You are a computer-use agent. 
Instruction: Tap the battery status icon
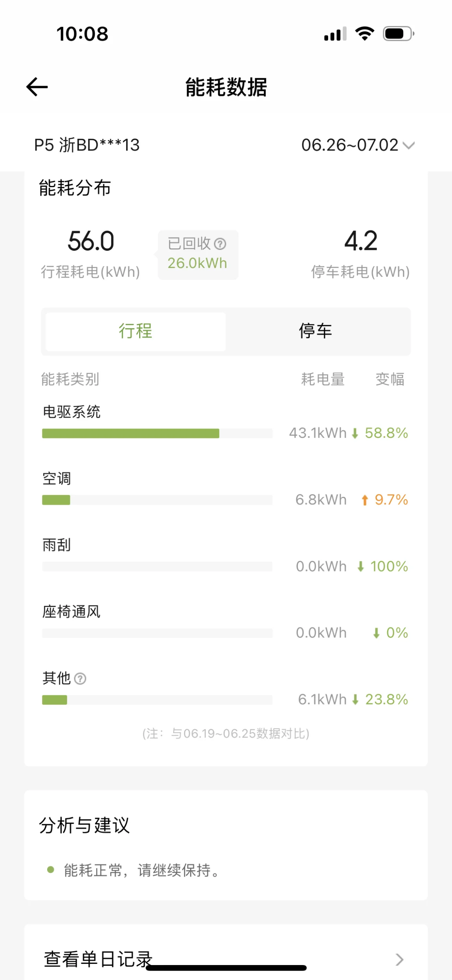[398, 34]
